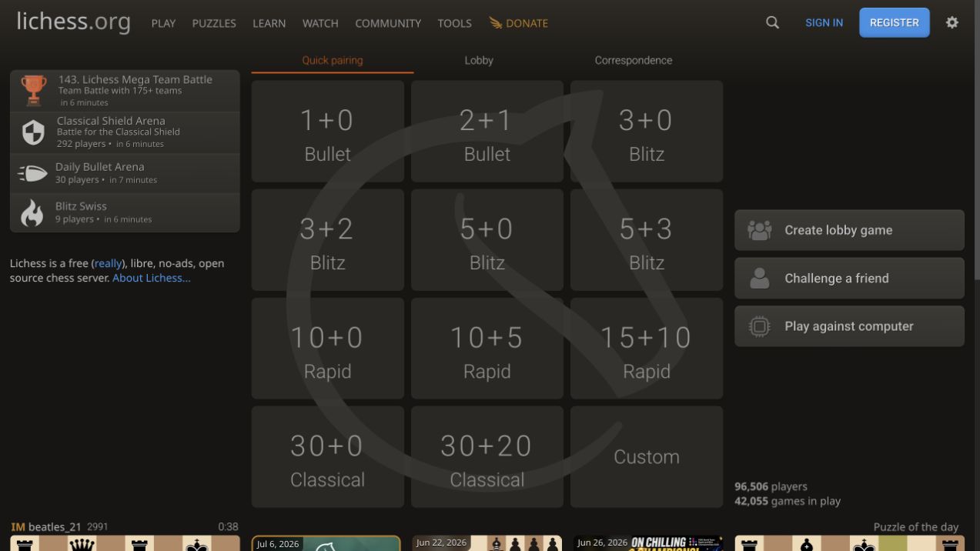
Task: Click Create lobby game button
Action: coord(849,230)
